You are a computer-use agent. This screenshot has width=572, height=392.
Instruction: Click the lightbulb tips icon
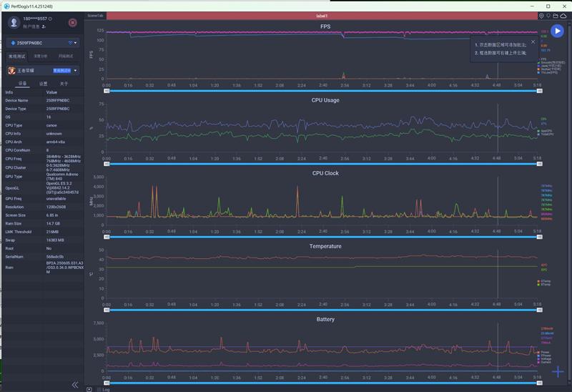pyautogui.click(x=549, y=15)
